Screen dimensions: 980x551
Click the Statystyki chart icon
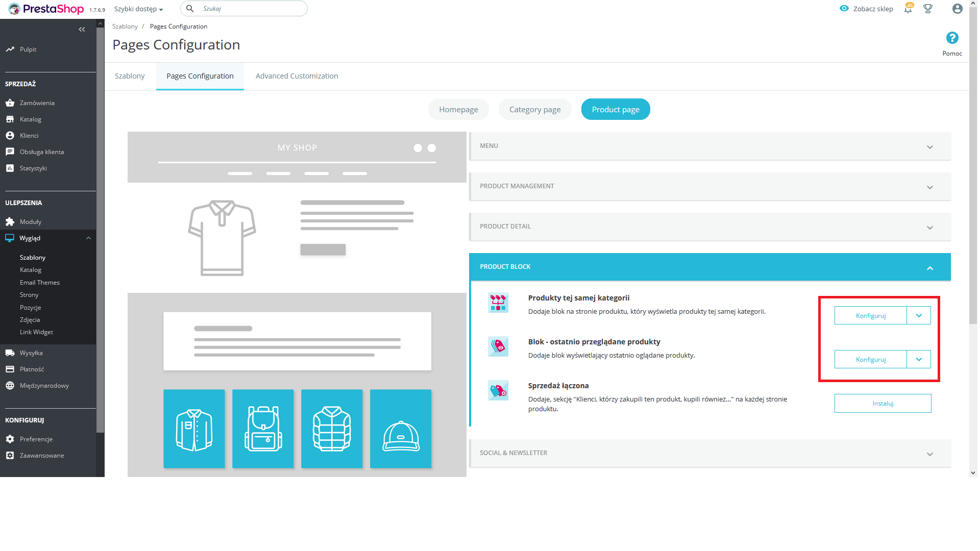point(10,168)
